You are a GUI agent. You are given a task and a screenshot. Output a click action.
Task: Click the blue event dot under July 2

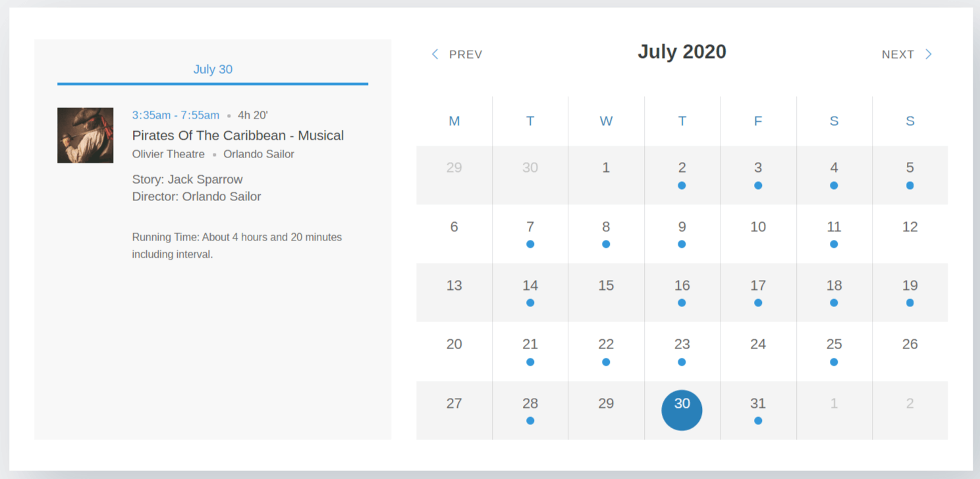[682, 185]
